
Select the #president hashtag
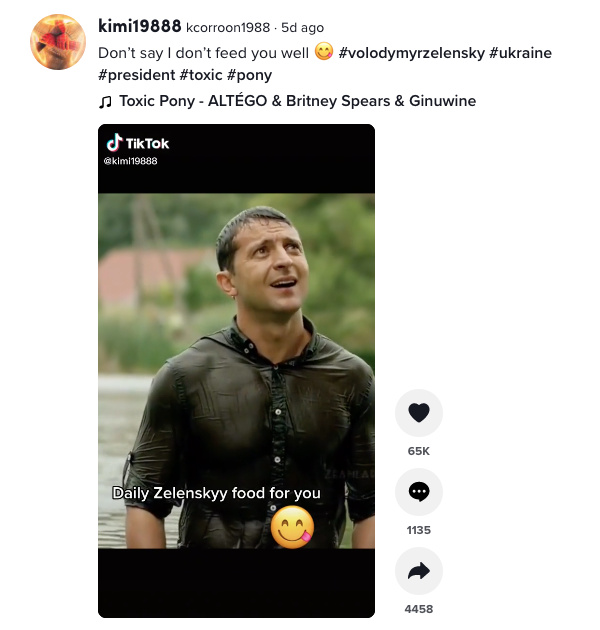click(135, 74)
